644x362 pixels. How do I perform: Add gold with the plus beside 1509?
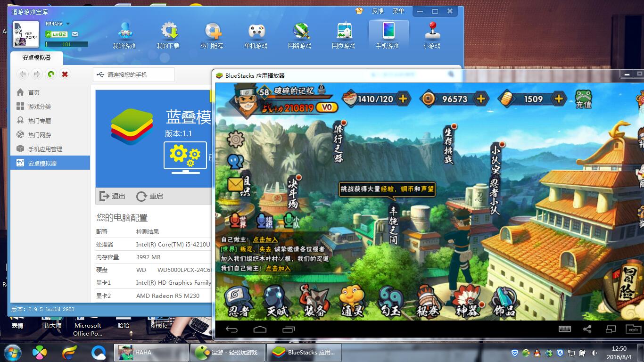point(559,99)
